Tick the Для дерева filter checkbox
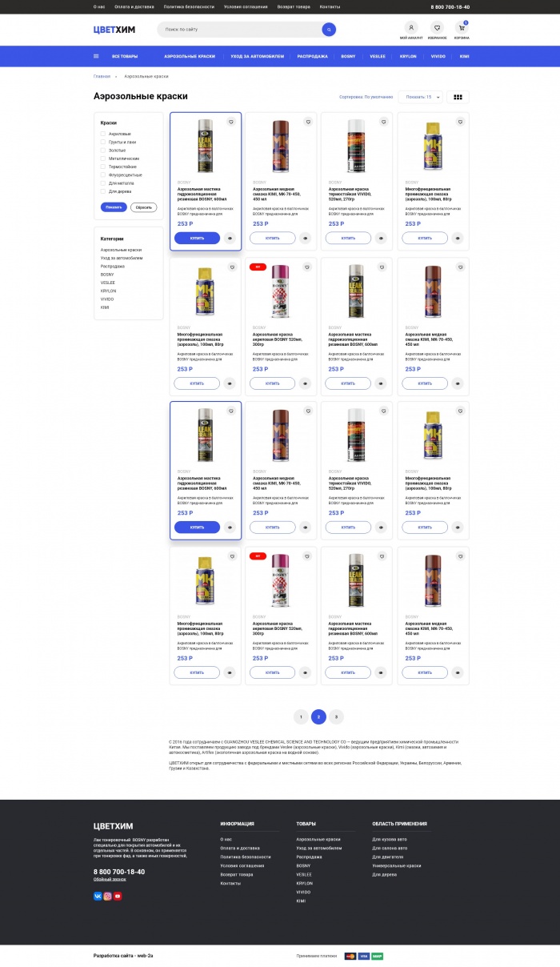The width and height of the screenshot is (560, 967). point(103,191)
